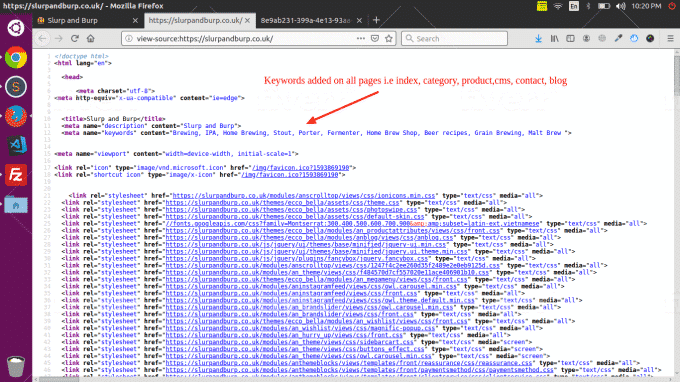This screenshot has width=680, height=382.
Task: Open page actions three-dot menu
Action: click(361, 39)
